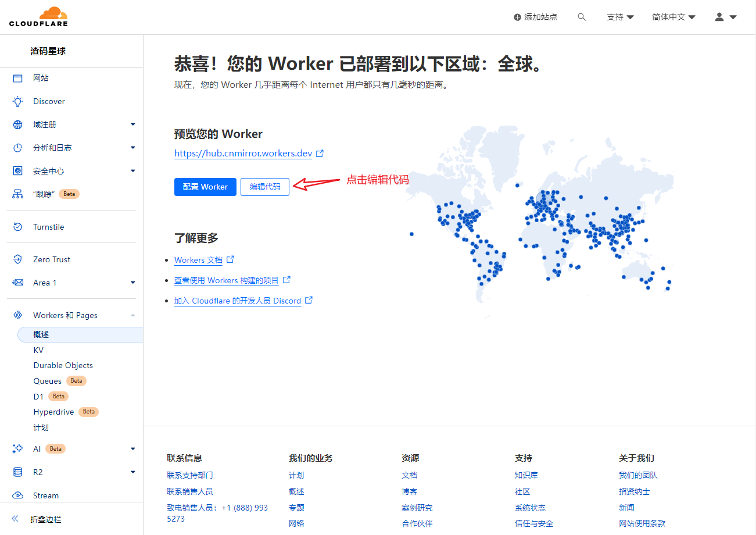Click the 配置 Worker button
Image resolution: width=756 pixels, height=535 pixels.
(205, 187)
